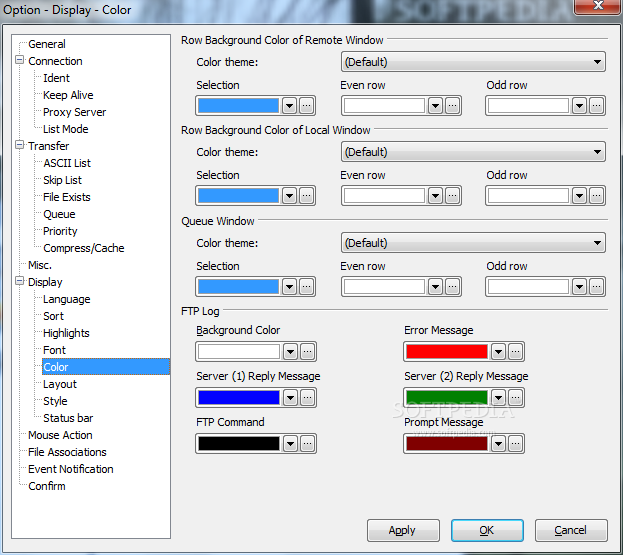
Task: Select Font under Display
Action: click(x=54, y=350)
